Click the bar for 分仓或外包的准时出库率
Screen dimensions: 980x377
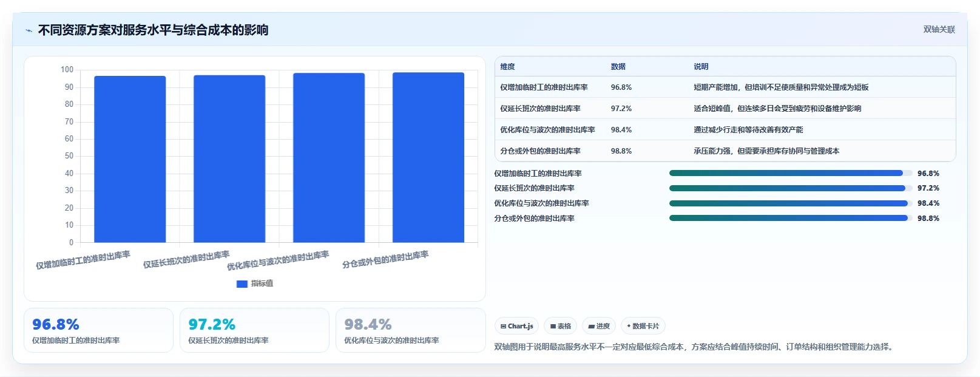(428, 157)
